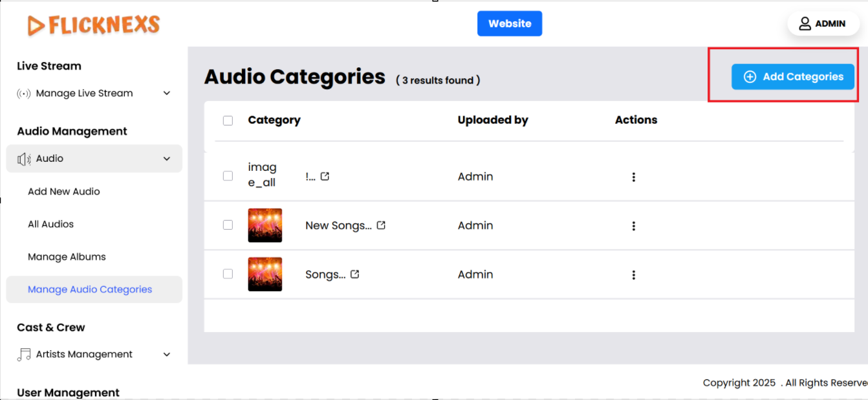
Task: Check the New Songs row checkbox
Action: [228, 225]
